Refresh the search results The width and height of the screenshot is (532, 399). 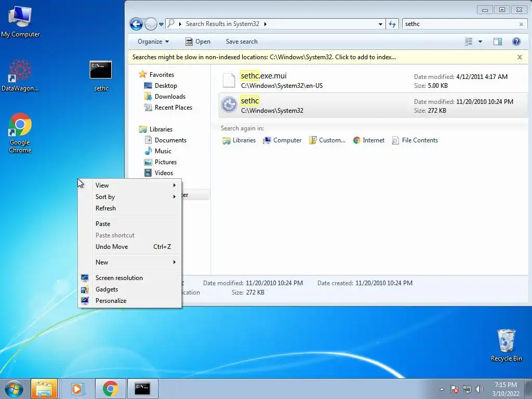click(392, 24)
